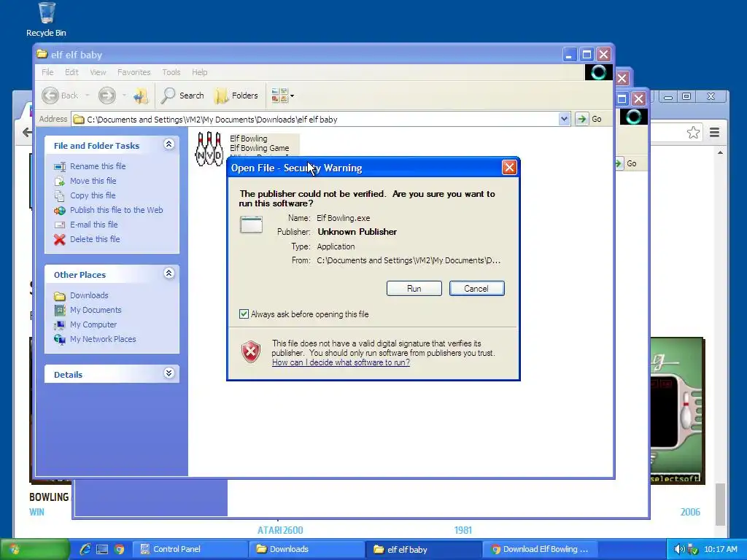This screenshot has height=560, width=747.
Task: Open the Favorites menu
Action: 134,72
